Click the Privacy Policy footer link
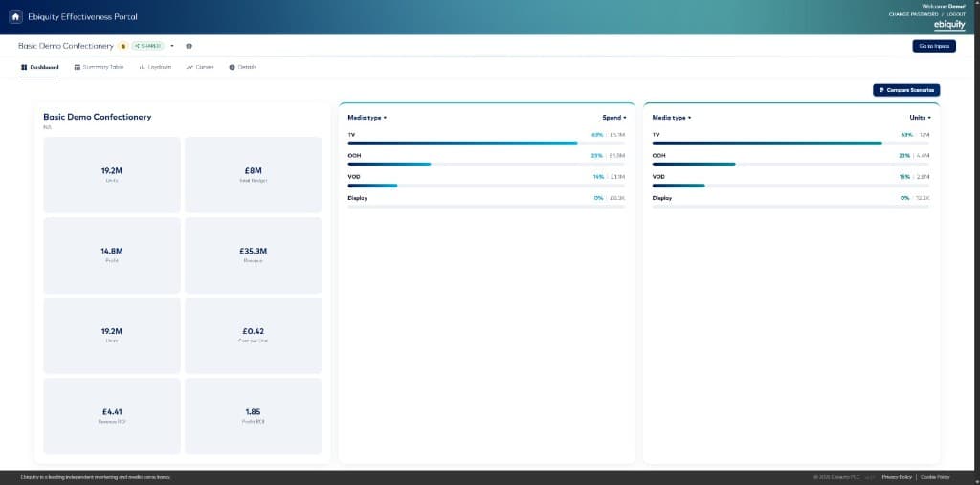Image resolution: width=980 pixels, height=485 pixels. point(897,477)
